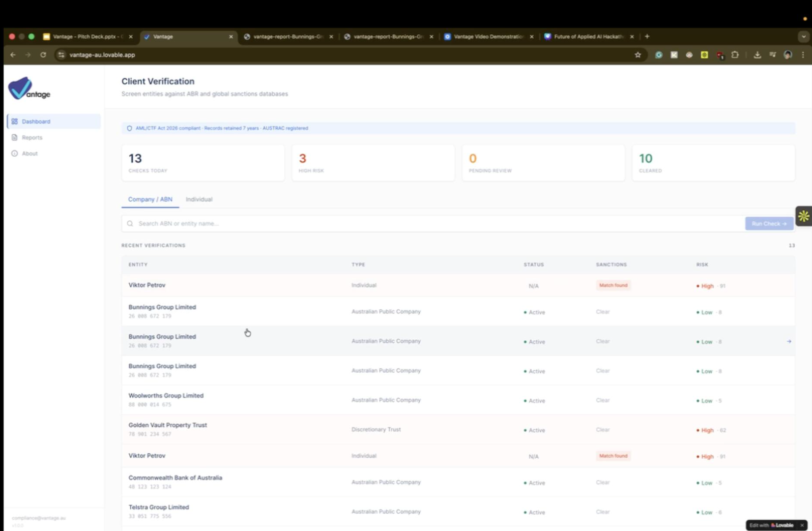Focus the Search ABN or entity name field
The image size is (812, 531).
pos(433,223)
